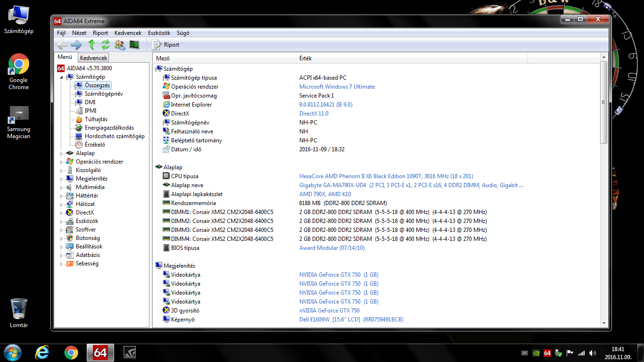Click the Sebesség benchmark icon
The width and height of the screenshot is (644, 362).
[x=70, y=263]
